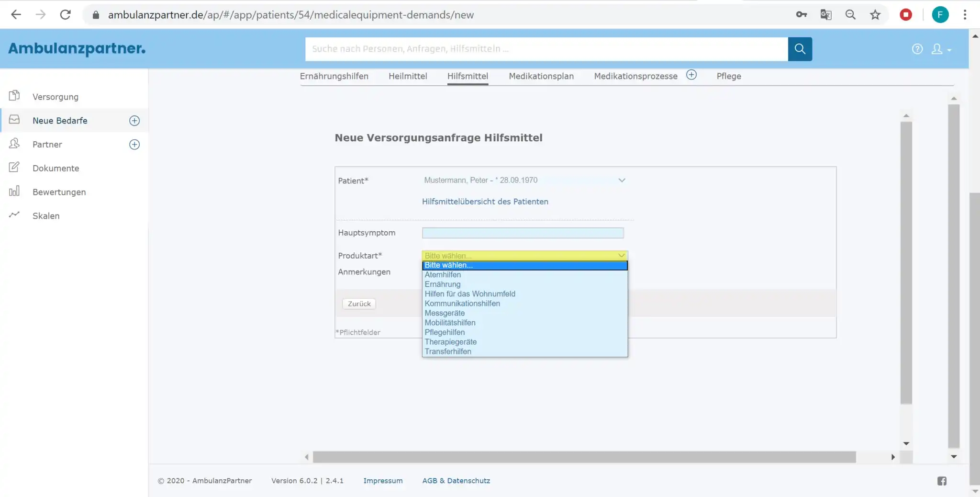Click plus icon beside Medikationsprozesse
980x497 pixels.
(691, 75)
